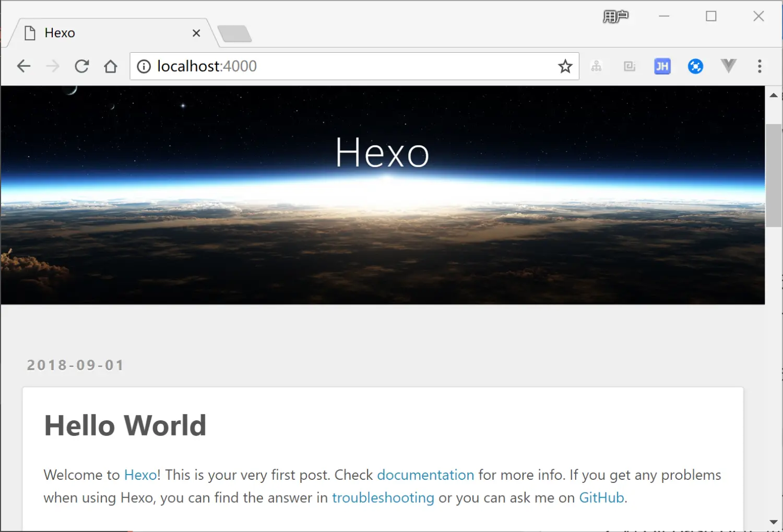Open the gray square extension icon

coord(630,66)
